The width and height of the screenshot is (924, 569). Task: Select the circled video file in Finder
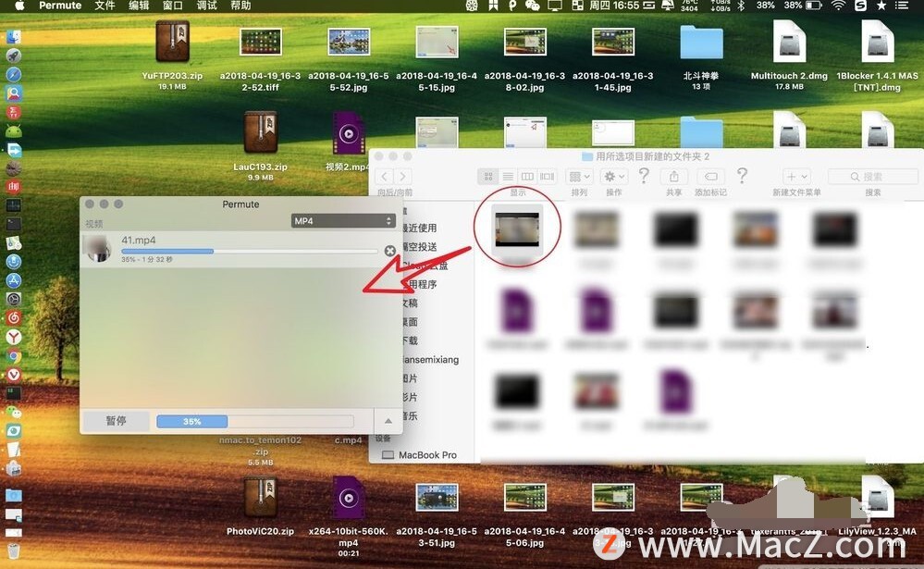pos(517,230)
